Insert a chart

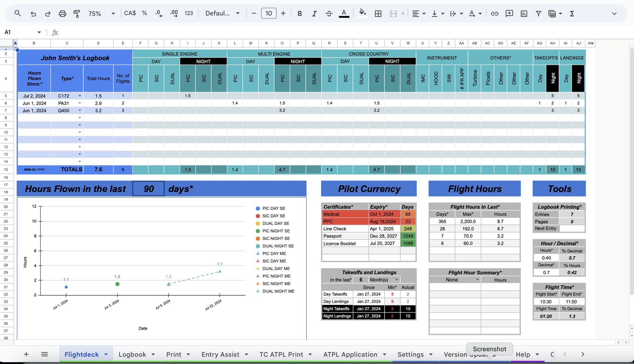tap(524, 14)
